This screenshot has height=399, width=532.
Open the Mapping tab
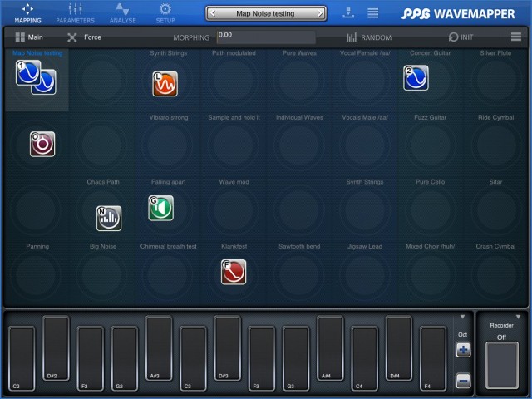click(27, 12)
